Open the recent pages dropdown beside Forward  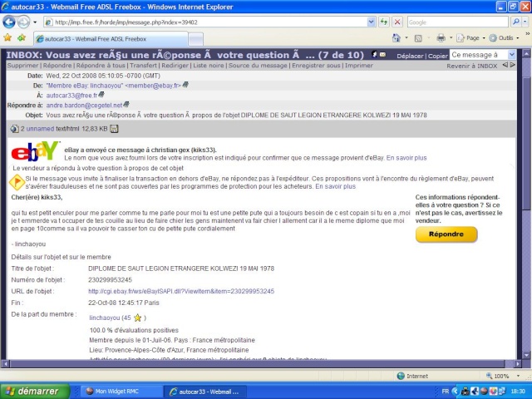pos(35,22)
